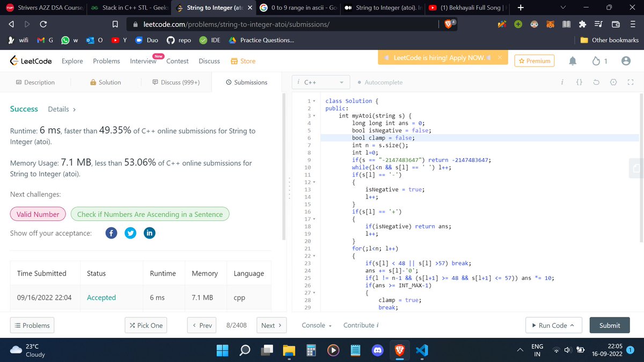Pick One random problem
644x362 pixels.
coord(146,326)
